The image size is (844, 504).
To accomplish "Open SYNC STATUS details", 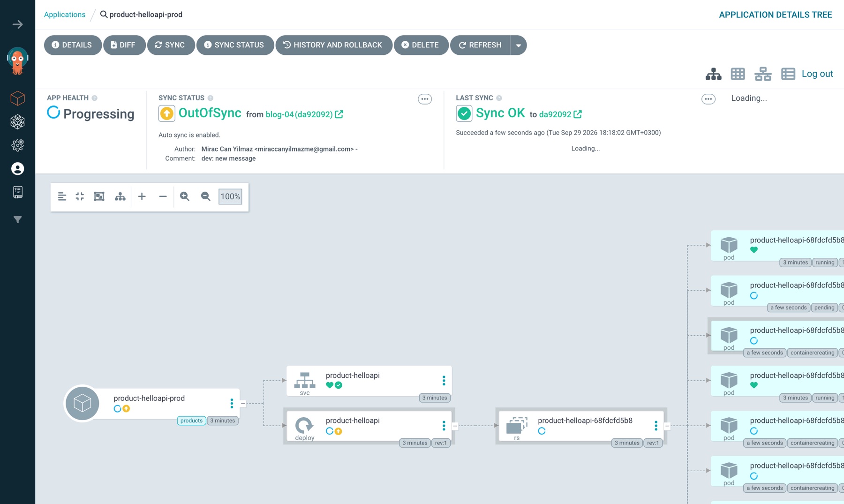I will point(235,45).
